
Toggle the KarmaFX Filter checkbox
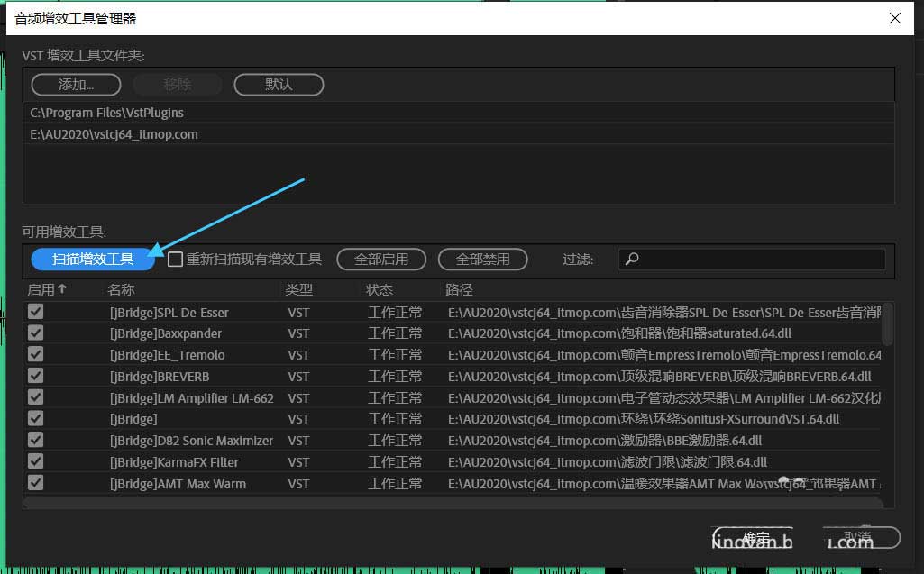click(36, 461)
